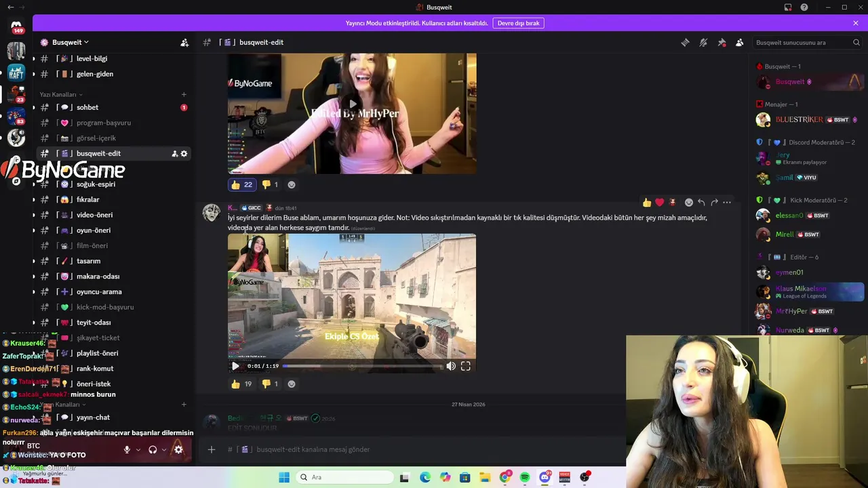Screen dimensions: 868x488
Task: Open the help icon in title bar
Action: pyautogui.click(x=804, y=7)
